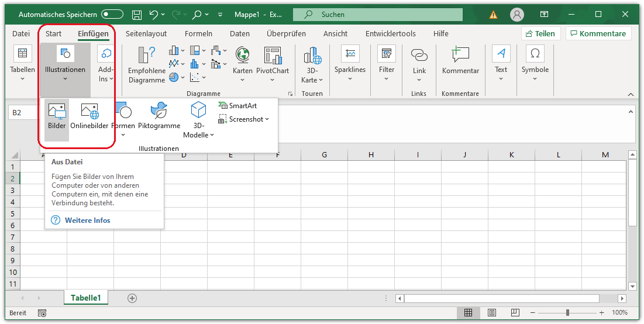Toggle Automatisches Speichern switch

pos(112,14)
